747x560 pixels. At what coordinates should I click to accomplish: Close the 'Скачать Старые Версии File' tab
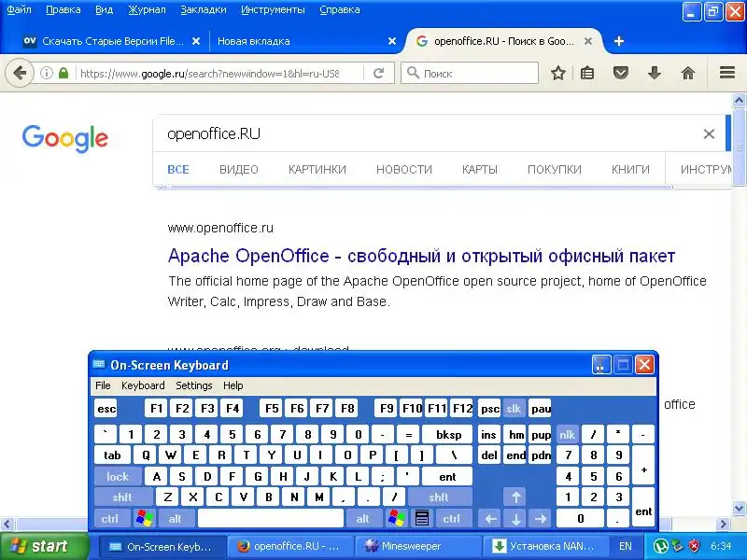pyautogui.click(x=196, y=41)
